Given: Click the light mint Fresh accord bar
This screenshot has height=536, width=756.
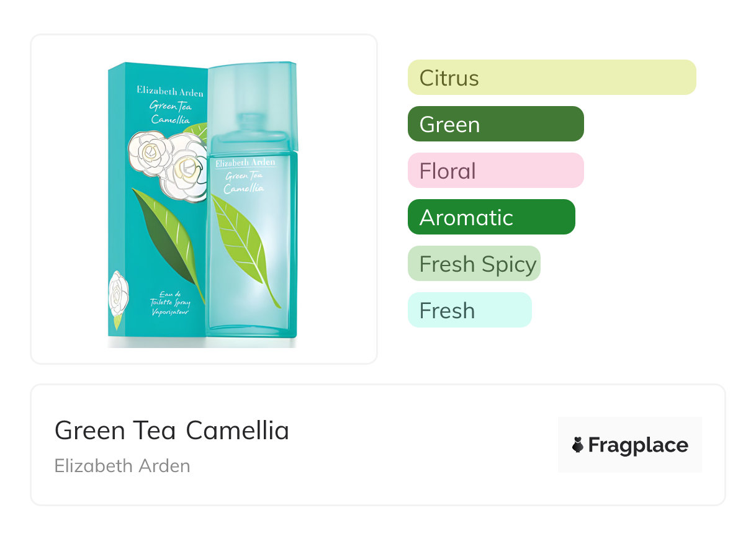Looking at the screenshot, I should tap(469, 310).
